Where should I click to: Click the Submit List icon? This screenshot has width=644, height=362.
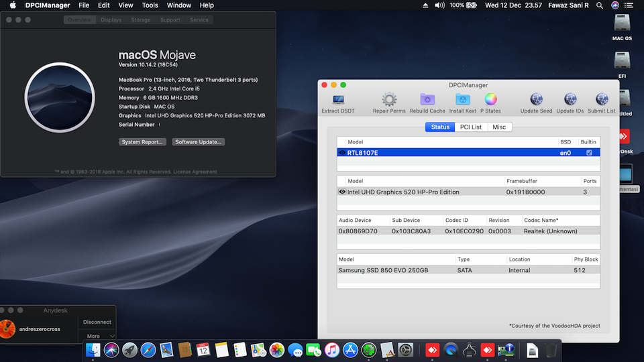tap(601, 101)
